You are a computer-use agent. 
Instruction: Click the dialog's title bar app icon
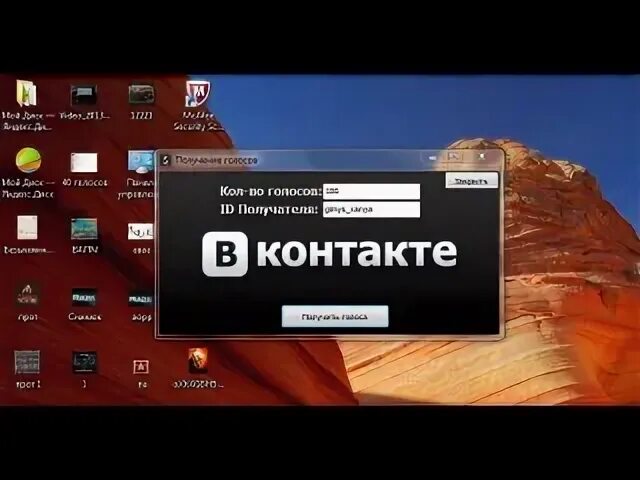166,160
